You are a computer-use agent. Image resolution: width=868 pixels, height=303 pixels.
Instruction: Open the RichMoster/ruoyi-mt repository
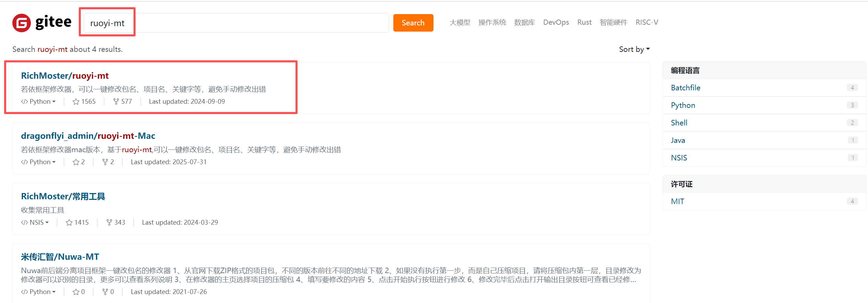click(x=65, y=76)
